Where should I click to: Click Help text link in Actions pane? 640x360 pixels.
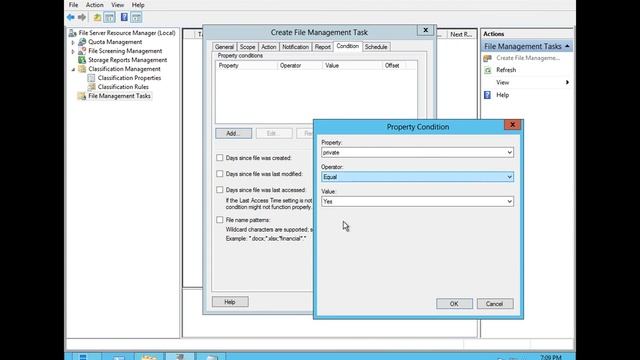pos(502,95)
